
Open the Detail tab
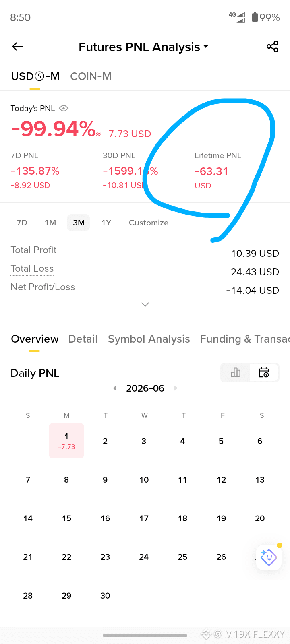click(x=83, y=339)
